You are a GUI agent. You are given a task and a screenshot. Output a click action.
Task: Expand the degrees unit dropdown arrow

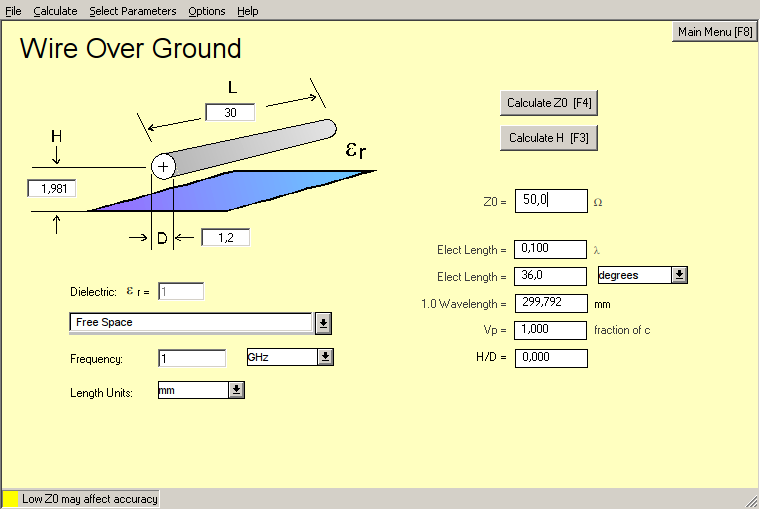tap(680, 275)
